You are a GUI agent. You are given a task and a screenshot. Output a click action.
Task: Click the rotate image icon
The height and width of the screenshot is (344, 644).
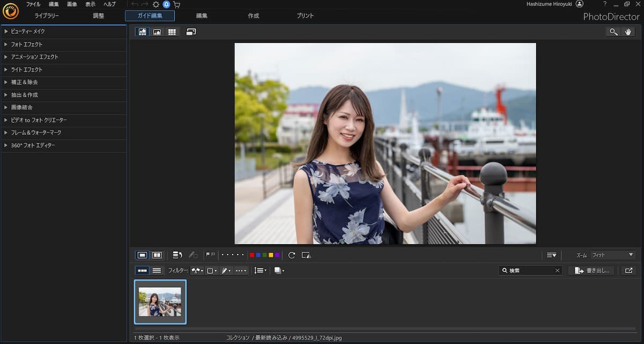point(291,255)
